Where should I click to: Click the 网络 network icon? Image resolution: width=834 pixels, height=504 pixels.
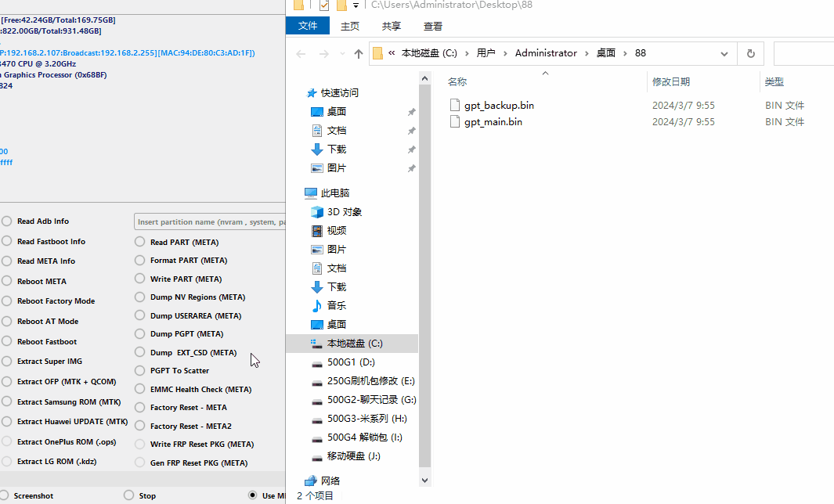[311, 481]
